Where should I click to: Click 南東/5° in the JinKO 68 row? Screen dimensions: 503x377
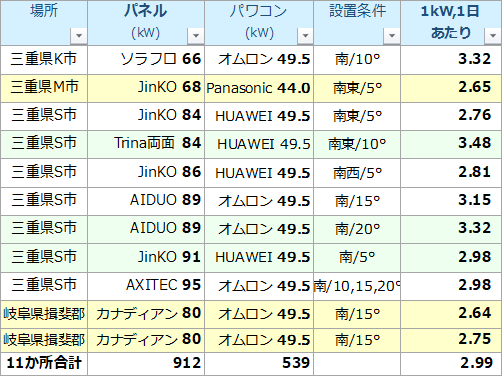tap(357, 88)
